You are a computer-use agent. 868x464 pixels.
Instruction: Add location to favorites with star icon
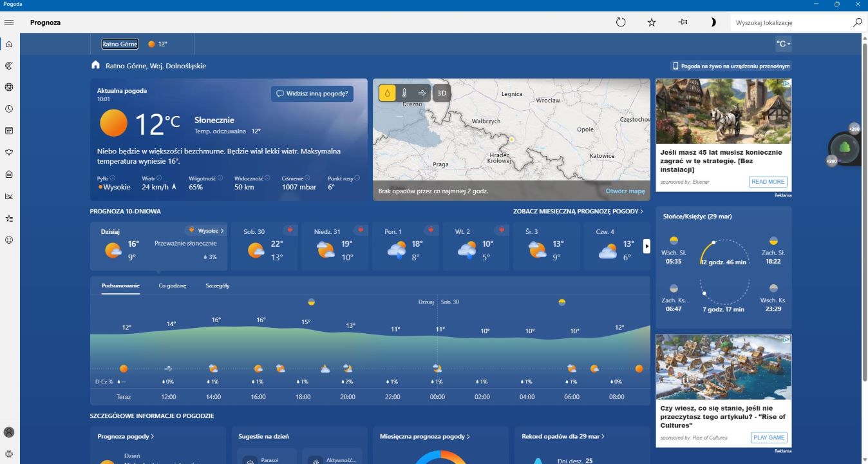(x=652, y=23)
